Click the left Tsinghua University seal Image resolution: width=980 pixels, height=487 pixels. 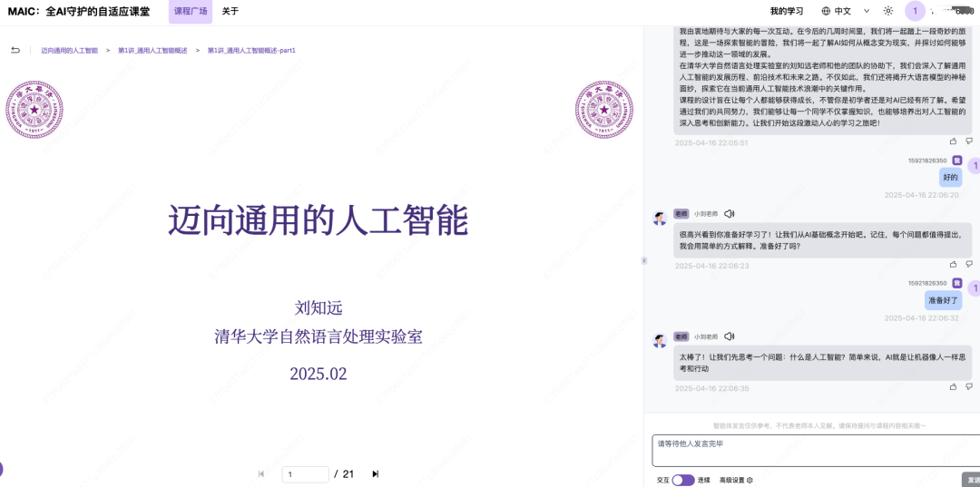(x=34, y=109)
